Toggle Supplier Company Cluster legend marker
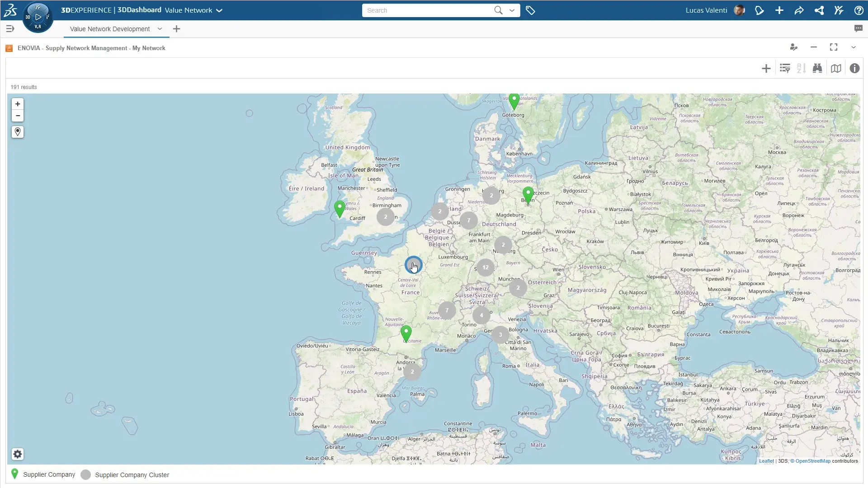868x488 pixels. click(x=85, y=474)
